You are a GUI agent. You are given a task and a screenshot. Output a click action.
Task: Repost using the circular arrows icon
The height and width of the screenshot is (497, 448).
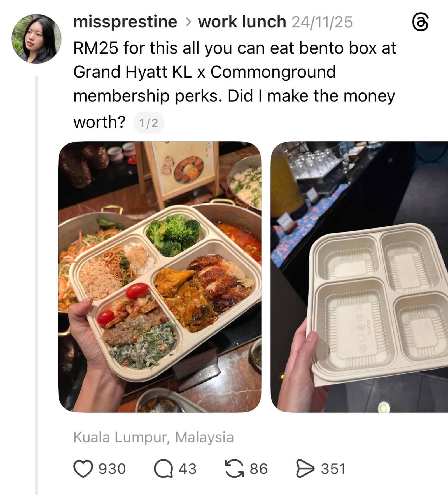(234, 468)
